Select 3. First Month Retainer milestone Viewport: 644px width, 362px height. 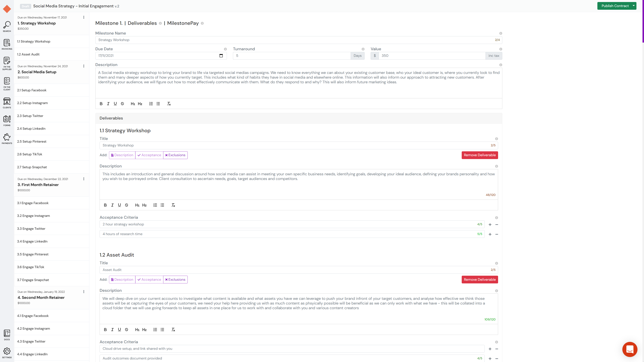tap(38, 185)
